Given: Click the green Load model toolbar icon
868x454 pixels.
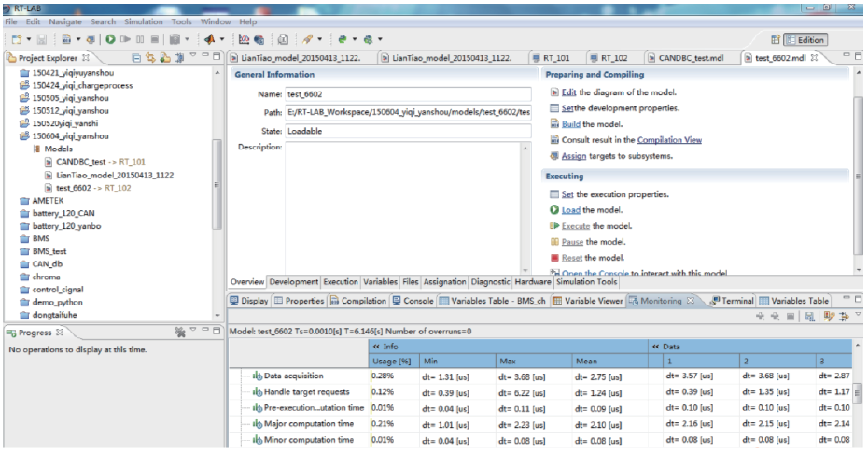Looking at the screenshot, I should click(x=111, y=39).
